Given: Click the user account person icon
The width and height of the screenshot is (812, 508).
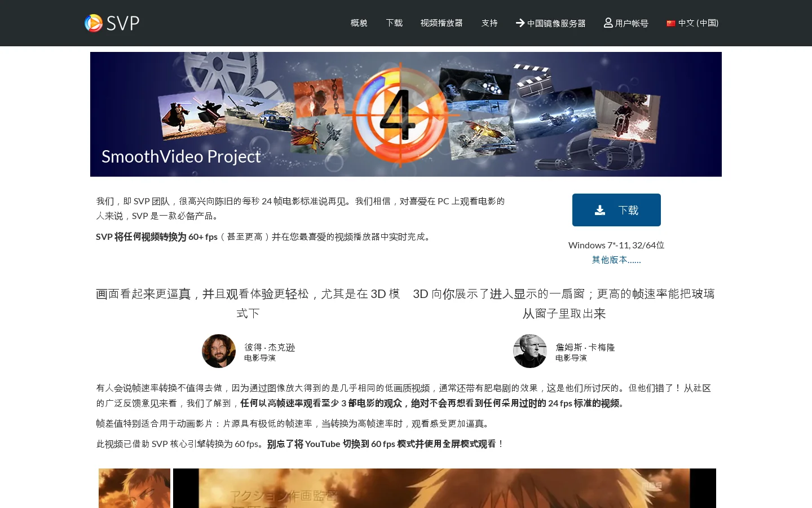Looking at the screenshot, I should pyautogui.click(x=608, y=23).
